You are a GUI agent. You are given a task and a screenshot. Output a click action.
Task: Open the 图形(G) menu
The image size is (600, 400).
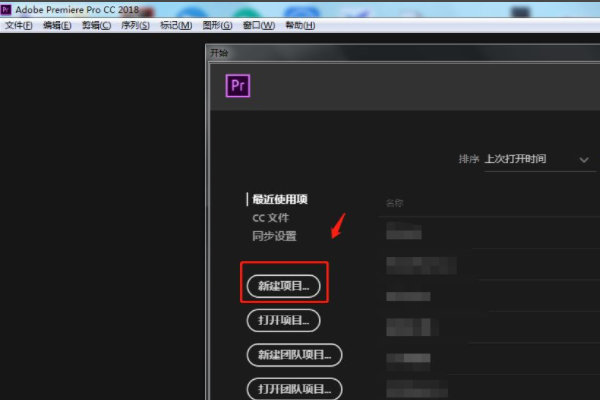tap(217, 26)
